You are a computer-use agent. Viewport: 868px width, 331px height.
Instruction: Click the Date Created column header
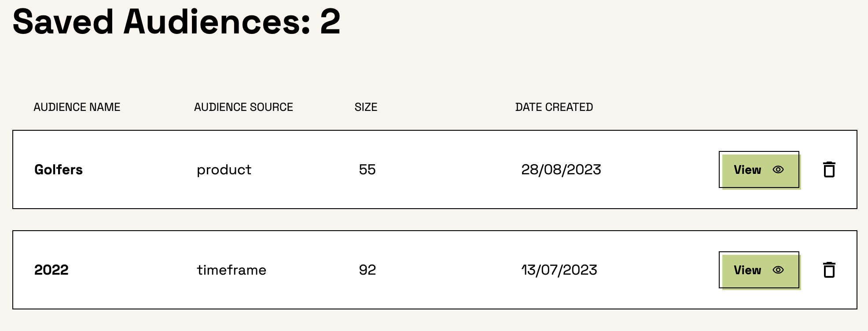[554, 107]
